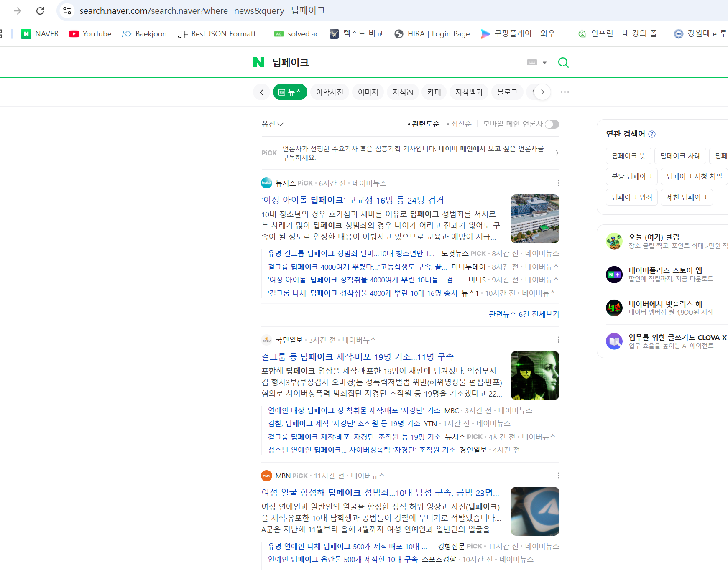Open site information icon in address bar
728x570 pixels.
(x=67, y=11)
